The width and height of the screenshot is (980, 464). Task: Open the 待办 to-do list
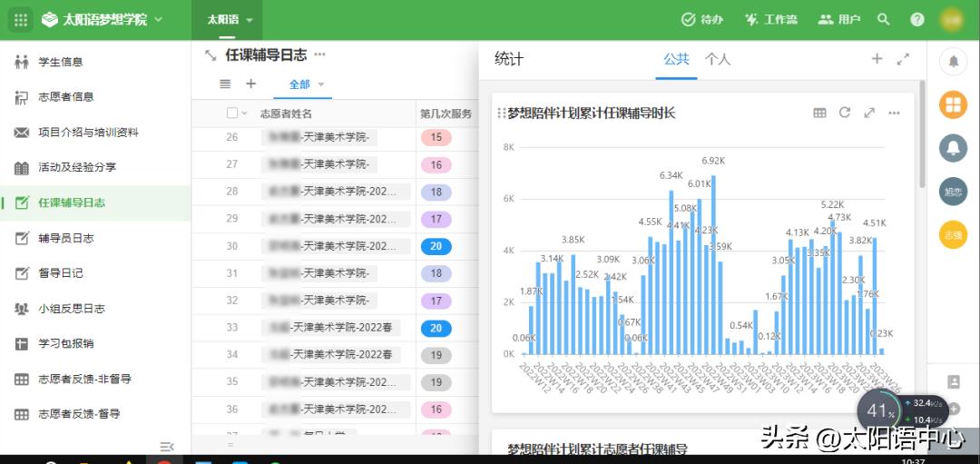[x=701, y=20]
